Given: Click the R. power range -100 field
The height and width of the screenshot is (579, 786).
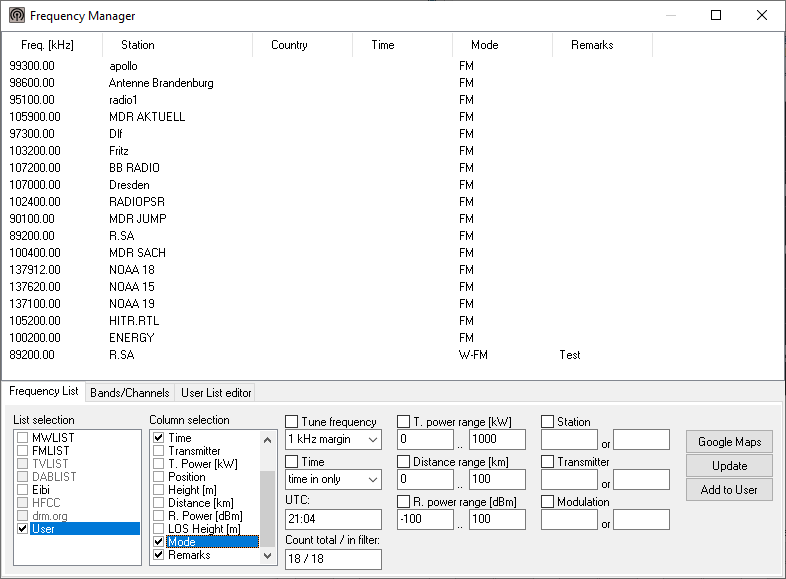Looking at the screenshot, I should click(426, 519).
